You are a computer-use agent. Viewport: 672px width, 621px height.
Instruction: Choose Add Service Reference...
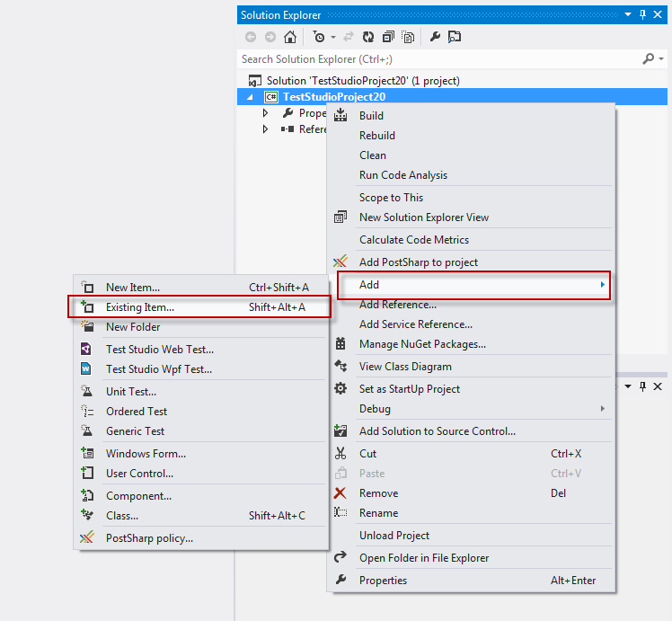(x=471, y=324)
